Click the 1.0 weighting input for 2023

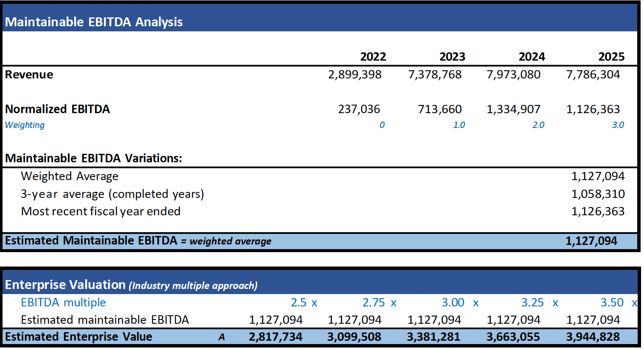459,125
